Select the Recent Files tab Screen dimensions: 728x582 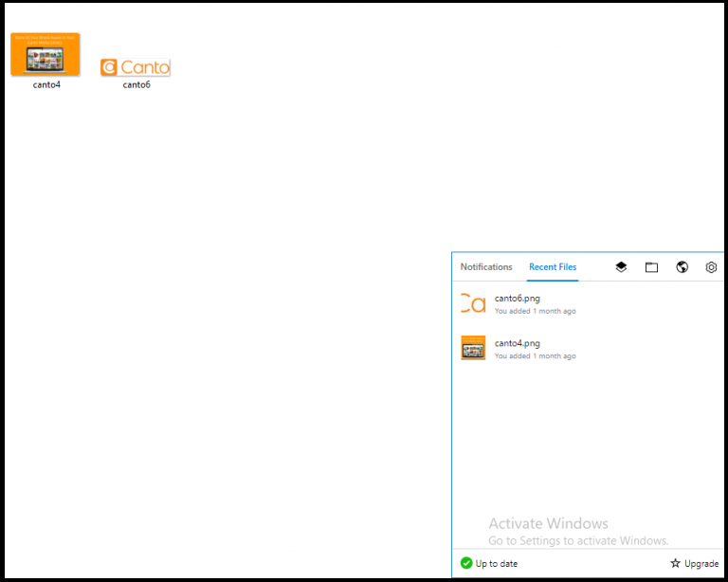point(553,267)
